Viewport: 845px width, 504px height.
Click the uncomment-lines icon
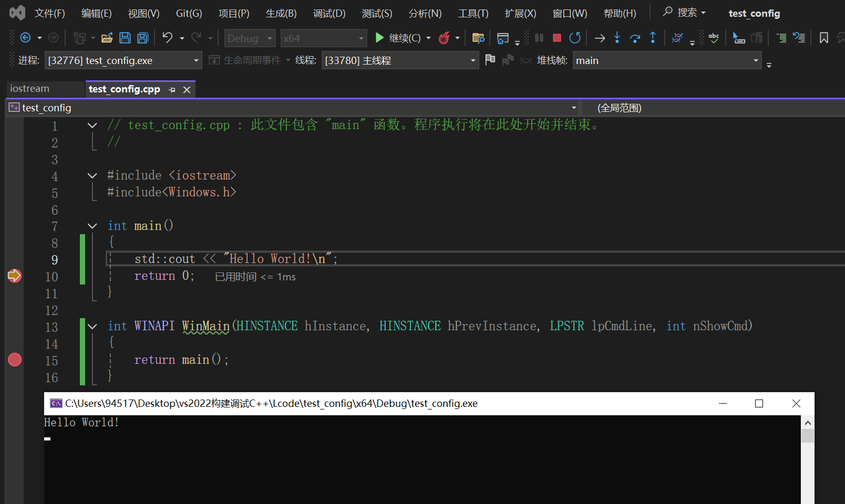click(x=799, y=38)
